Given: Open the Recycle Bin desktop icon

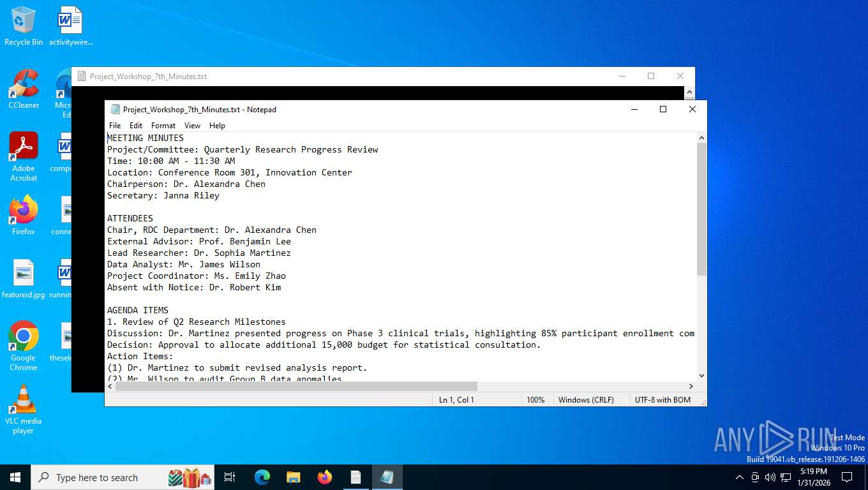Looking at the screenshot, I should 24,27.
